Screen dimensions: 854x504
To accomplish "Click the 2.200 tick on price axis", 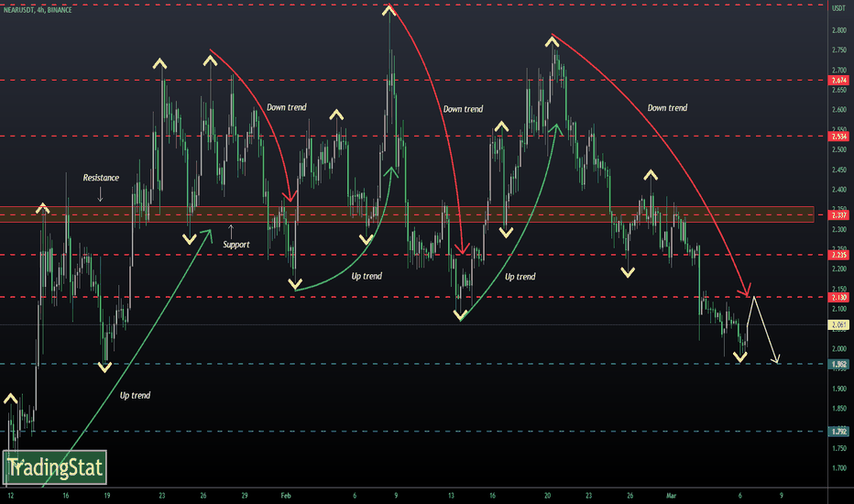I will pyautogui.click(x=839, y=269).
